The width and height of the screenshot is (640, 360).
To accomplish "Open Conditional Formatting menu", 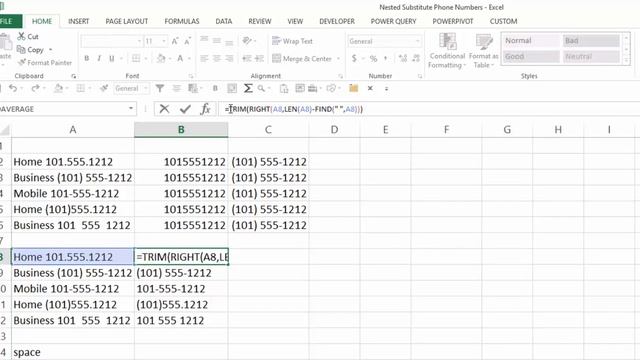I will (447, 51).
